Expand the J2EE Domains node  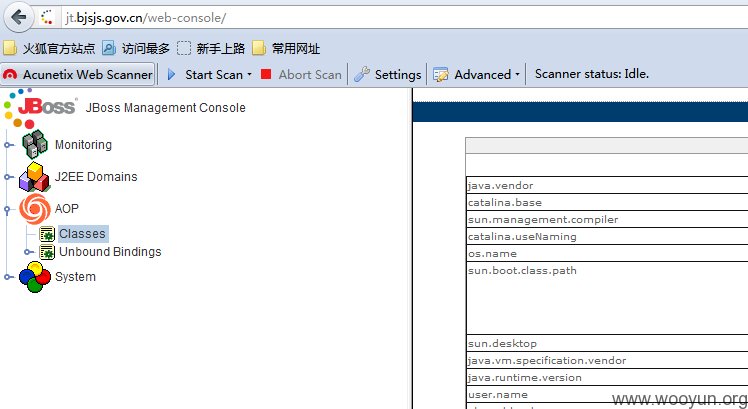pyautogui.click(x=9, y=177)
